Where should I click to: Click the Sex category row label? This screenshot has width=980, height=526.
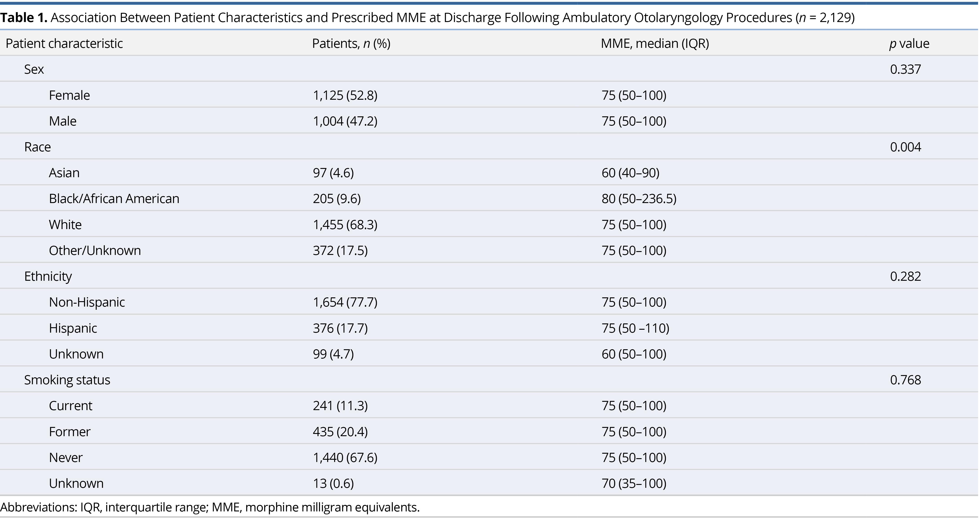coord(34,69)
